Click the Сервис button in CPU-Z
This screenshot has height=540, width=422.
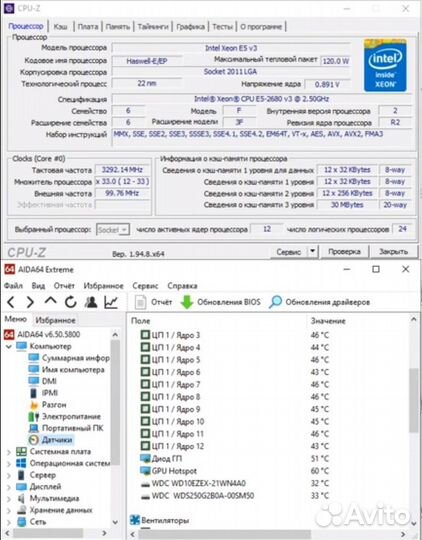289,252
